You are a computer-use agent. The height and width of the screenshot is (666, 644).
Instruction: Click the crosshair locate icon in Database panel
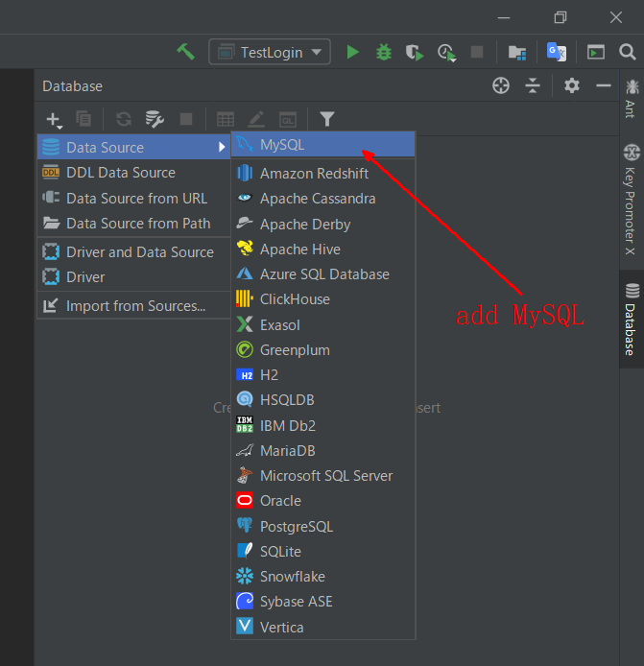501,85
